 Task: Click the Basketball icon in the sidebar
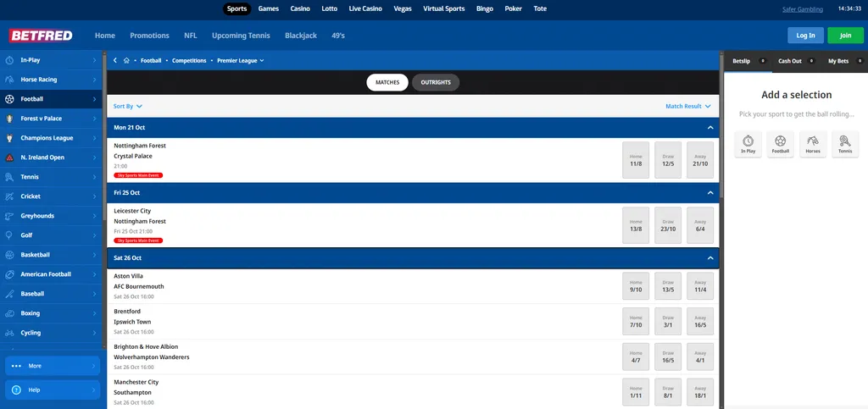click(x=9, y=255)
